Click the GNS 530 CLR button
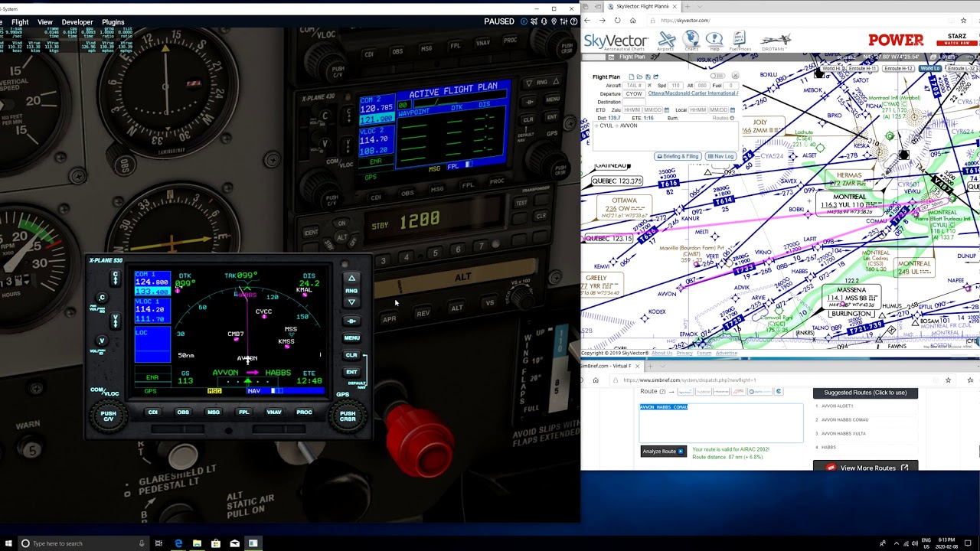Image resolution: width=980 pixels, height=551 pixels. click(351, 355)
